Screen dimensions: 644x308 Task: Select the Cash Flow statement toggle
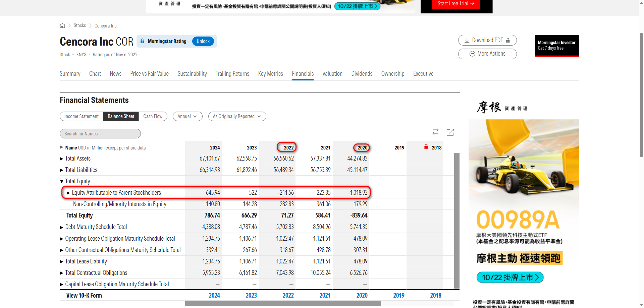click(x=153, y=116)
